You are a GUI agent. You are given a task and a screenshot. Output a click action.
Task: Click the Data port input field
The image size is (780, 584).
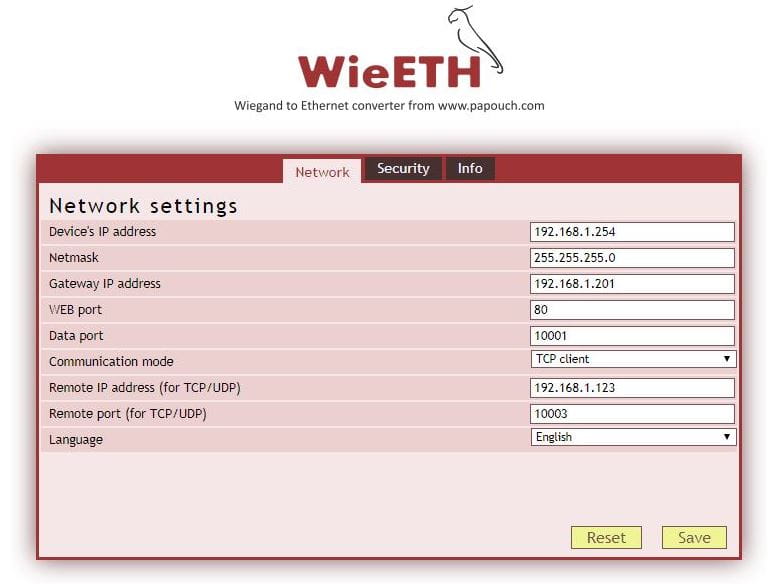(632, 336)
